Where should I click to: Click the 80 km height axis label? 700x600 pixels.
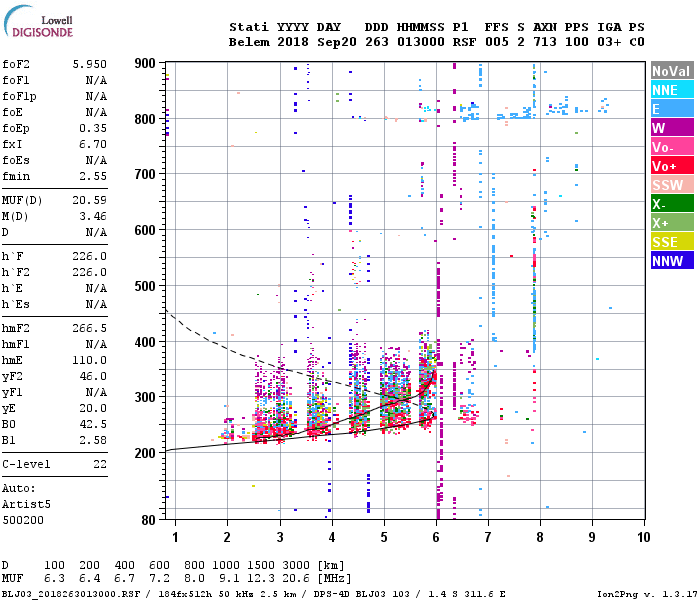(149, 520)
